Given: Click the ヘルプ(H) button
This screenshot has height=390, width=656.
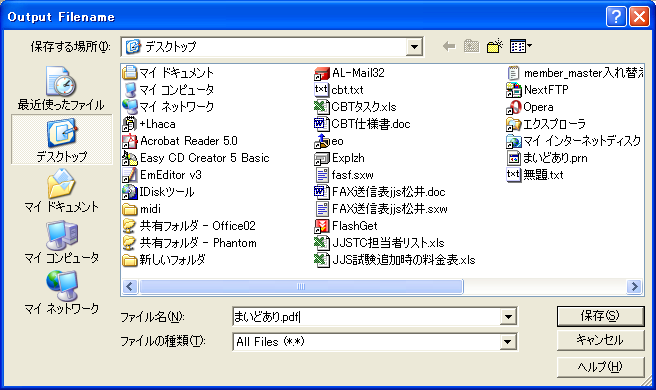Looking at the screenshot, I should 600,367.
